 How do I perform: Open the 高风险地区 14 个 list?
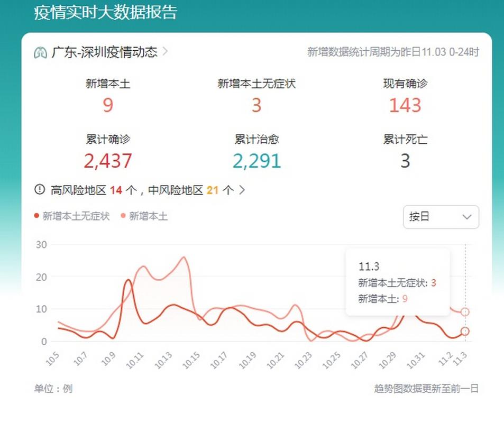tap(87, 190)
